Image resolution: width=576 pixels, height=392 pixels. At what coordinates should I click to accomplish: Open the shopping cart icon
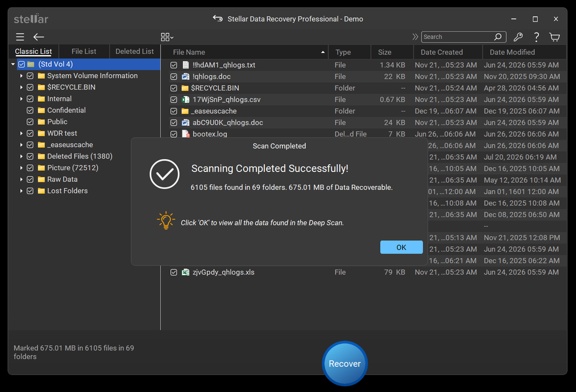coord(554,37)
